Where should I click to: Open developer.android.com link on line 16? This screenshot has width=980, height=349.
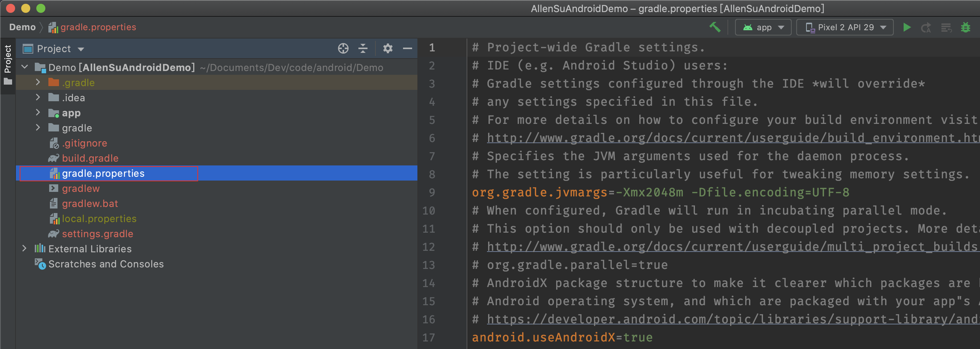pyautogui.click(x=733, y=319)
